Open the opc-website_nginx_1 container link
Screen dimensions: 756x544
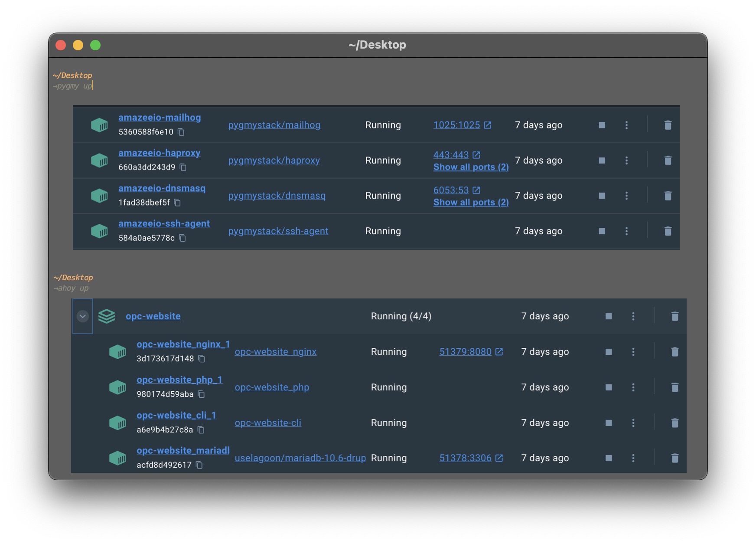[x=183, y=344]
